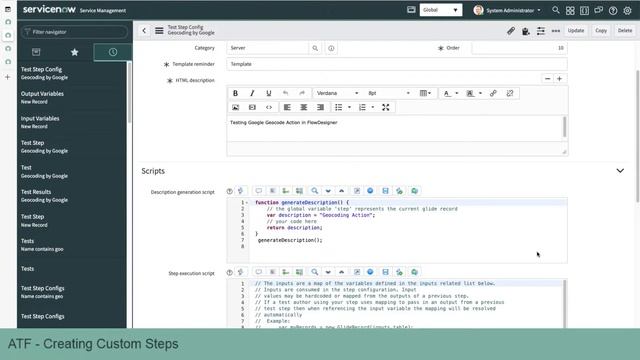Open Output Variables New Record history item
Screen dimensions: 640x360
pos(42,98)
